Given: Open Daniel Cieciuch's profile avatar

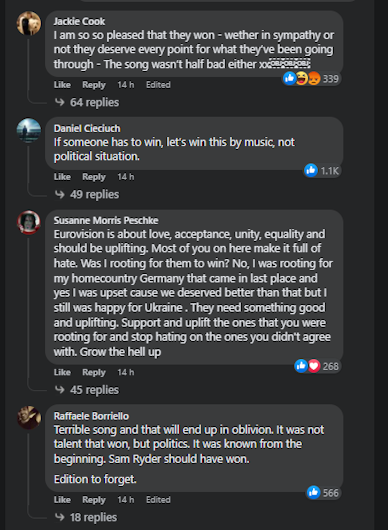Looking at the screenshot, I should click(x=29, y=130).
